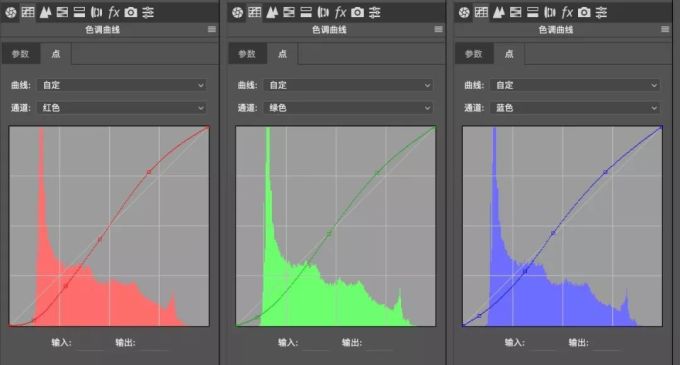Select Tone Curve icon in green channel panel

(255, 13)
